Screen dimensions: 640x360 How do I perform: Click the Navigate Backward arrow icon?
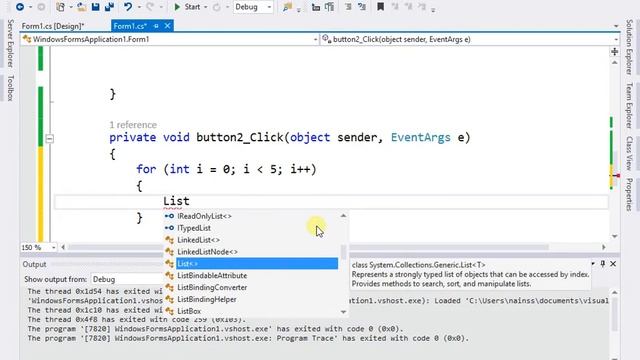tap(19, 7)
